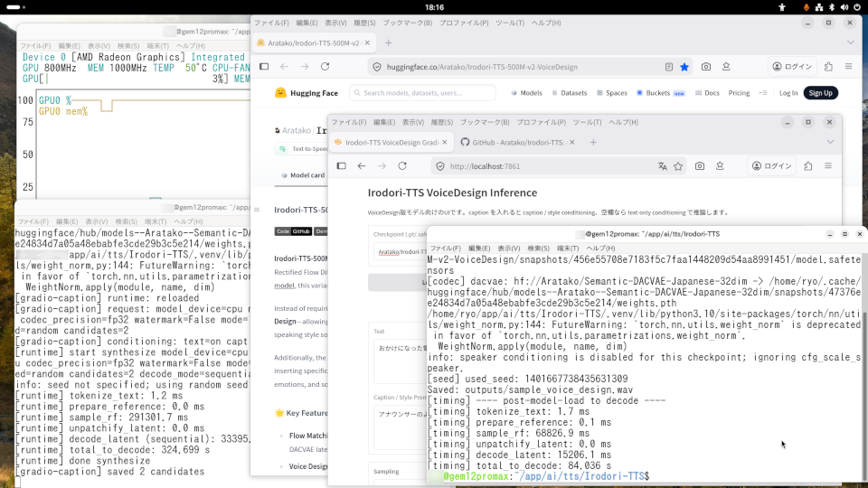Reload the Hugging Face page

click(x=325, y=66)
